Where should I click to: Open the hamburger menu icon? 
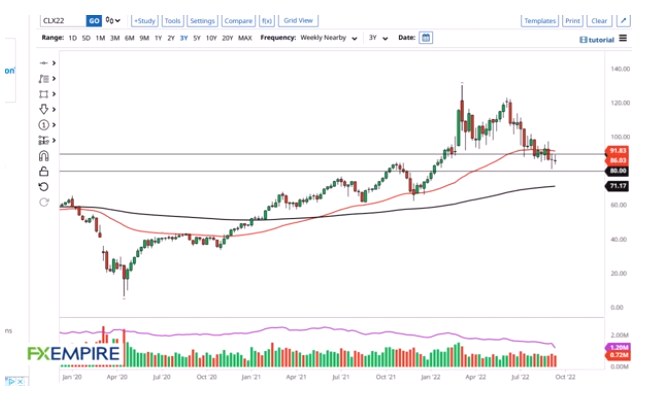[623, 38]
